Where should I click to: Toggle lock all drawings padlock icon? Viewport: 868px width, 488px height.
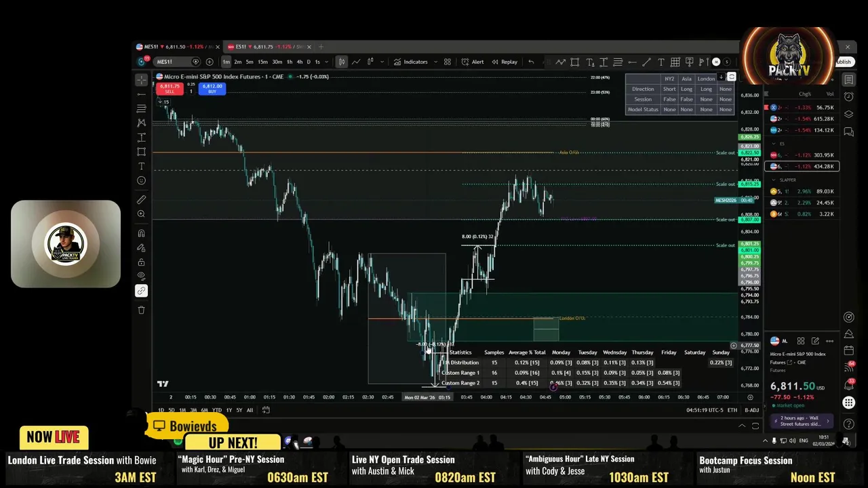coord(141,262)
